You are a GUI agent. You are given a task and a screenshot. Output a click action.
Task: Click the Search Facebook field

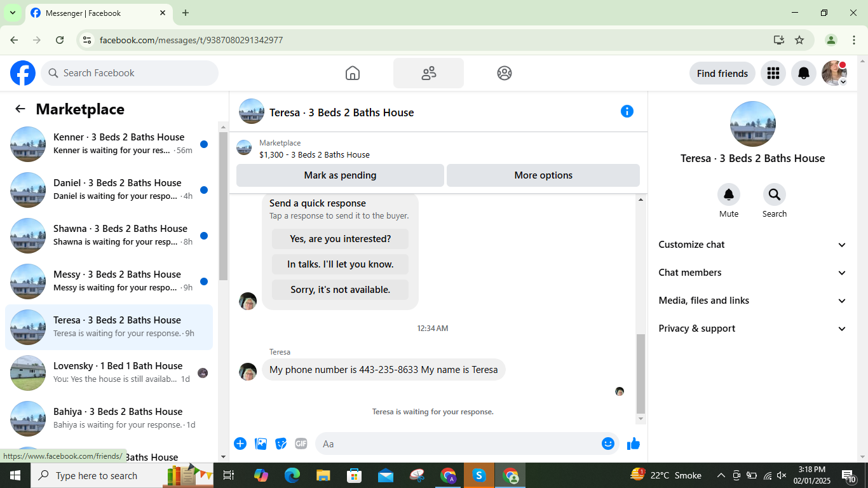[x=130, y=73]
